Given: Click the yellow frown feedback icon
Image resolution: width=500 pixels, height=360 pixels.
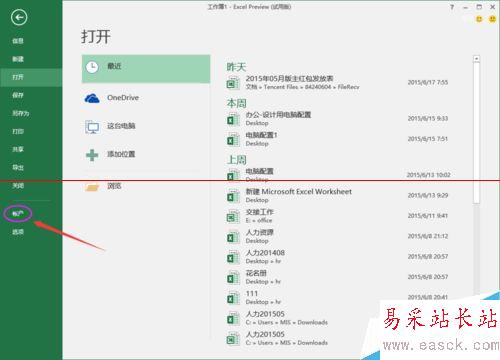Looking at the screenshot, I should 492,19.
